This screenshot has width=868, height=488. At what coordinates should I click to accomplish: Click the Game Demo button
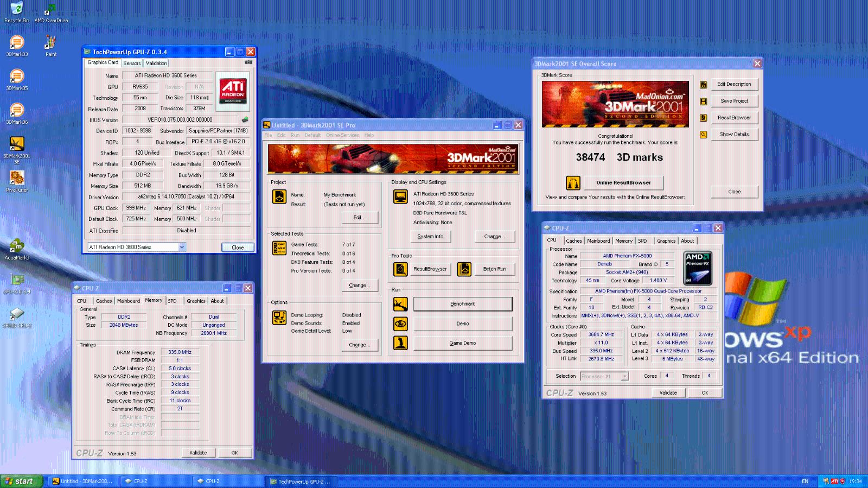pyautogui.click(x=463, y=343)
